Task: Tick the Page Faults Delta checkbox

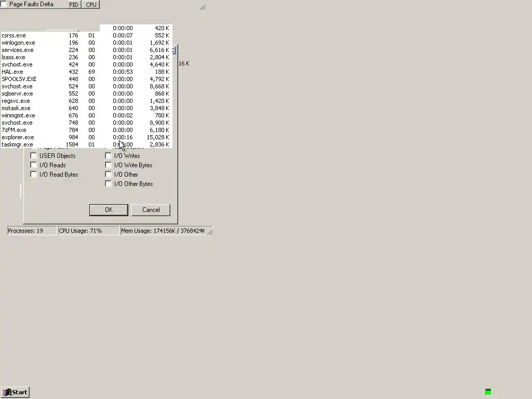Action: point(3,4)
